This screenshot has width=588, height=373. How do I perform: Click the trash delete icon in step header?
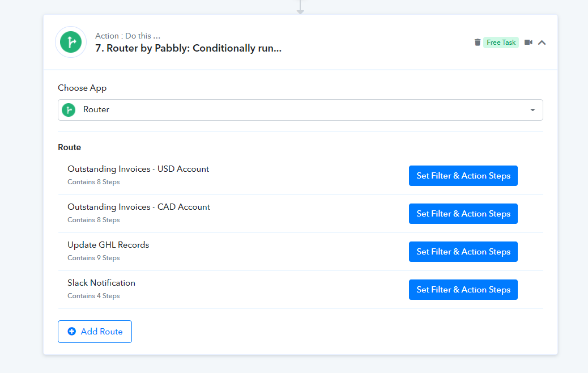pyautogui.click(x=478, y=43)
